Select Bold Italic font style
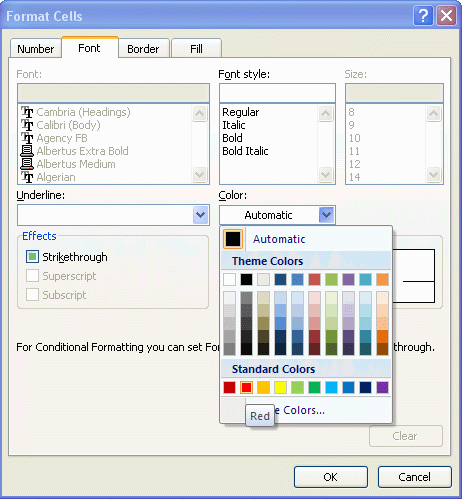The width and height of the screenshot is (462, 500). pyautogui.click(x=245, y=151)
